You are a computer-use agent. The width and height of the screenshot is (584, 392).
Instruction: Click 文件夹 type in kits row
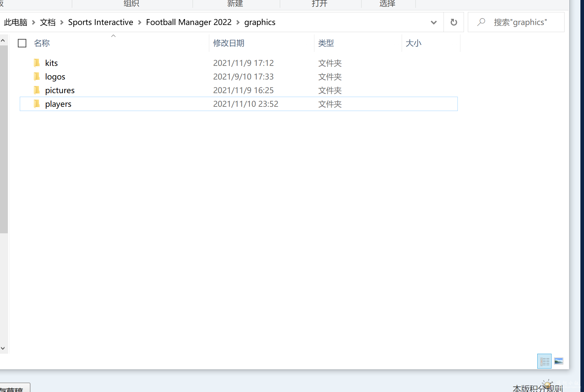(x=330, y=63)
